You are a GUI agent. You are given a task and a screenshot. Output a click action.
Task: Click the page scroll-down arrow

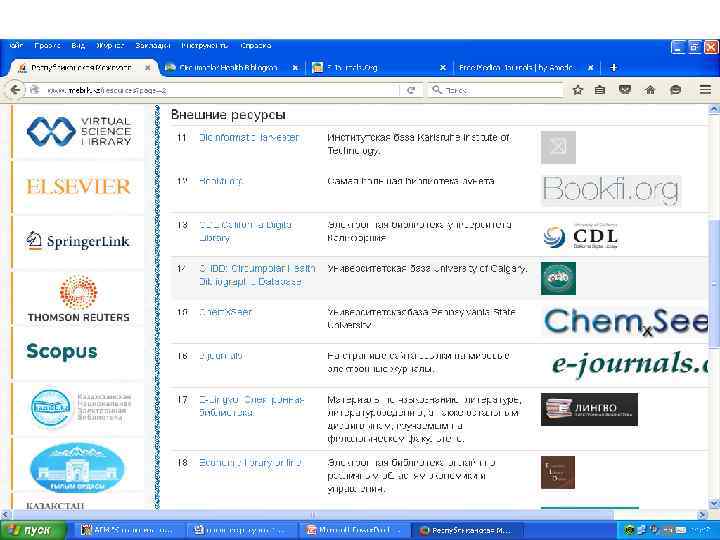coord(714,504)
